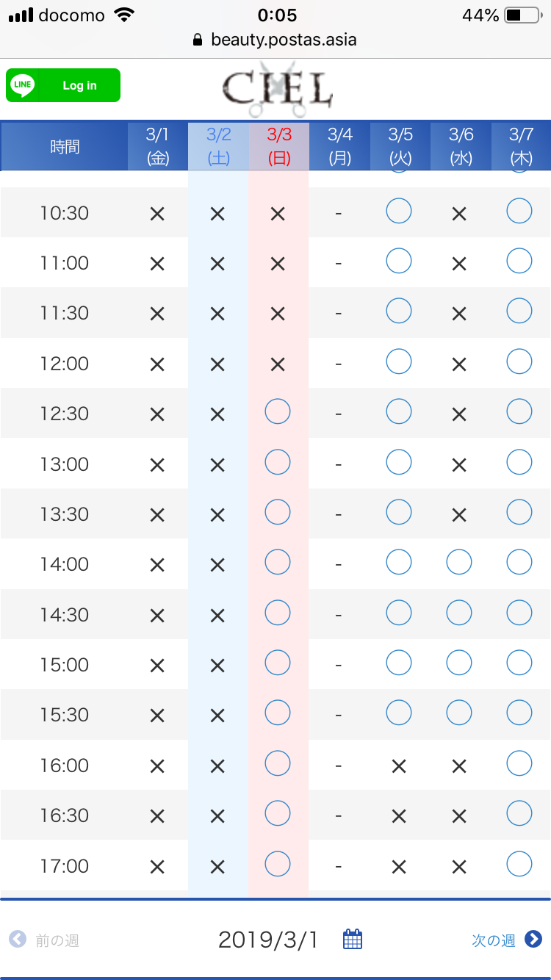Tap the beauty.postas.asia address bar

[x=275, y=40]
